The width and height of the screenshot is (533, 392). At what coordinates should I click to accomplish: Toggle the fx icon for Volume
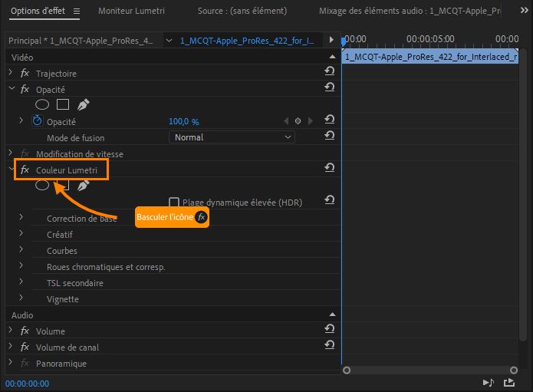(25, 331)
